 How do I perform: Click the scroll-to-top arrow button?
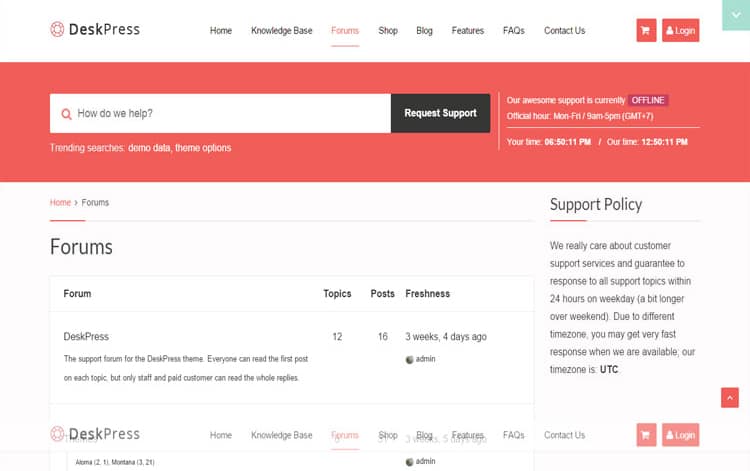pyautogui.click(x=729, y=398)
